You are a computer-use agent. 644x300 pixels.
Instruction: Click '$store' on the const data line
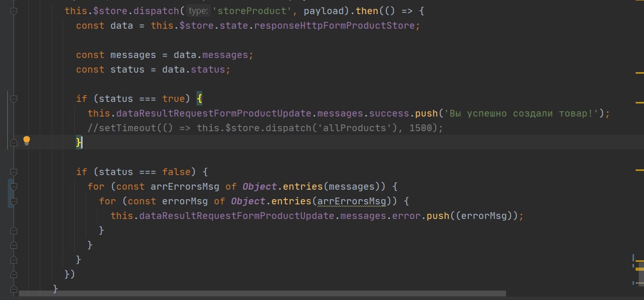196,25
